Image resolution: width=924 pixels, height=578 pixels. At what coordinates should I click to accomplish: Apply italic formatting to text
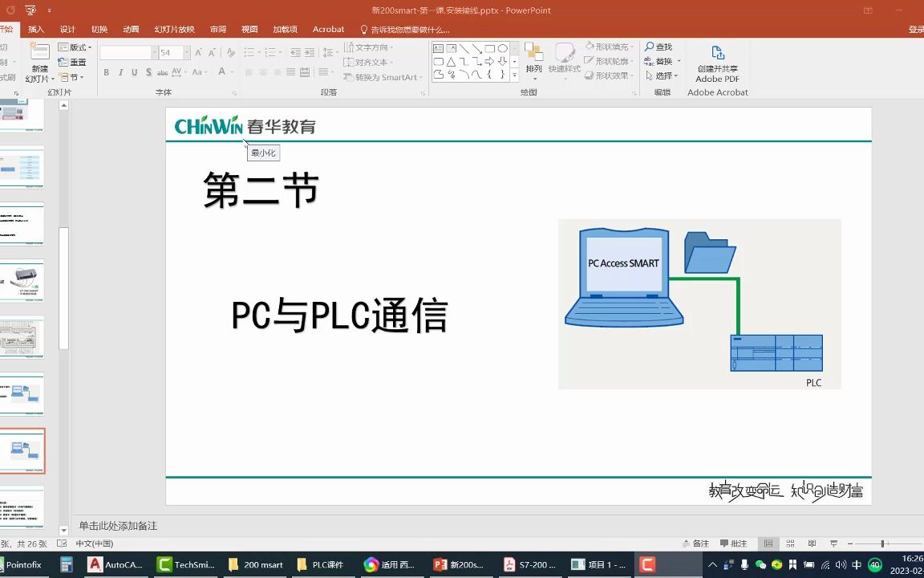pos(120,72)
